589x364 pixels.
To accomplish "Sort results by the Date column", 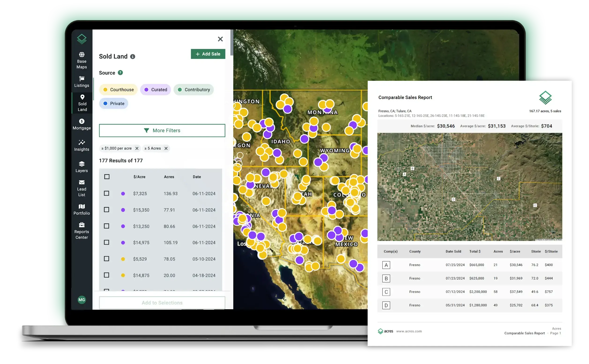I will (197, 177).
